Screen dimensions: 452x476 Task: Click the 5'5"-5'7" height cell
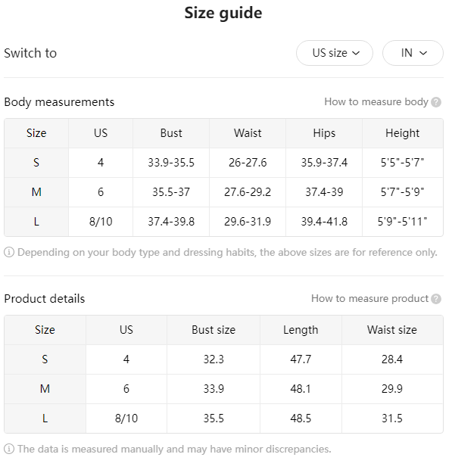click(403, 163)
